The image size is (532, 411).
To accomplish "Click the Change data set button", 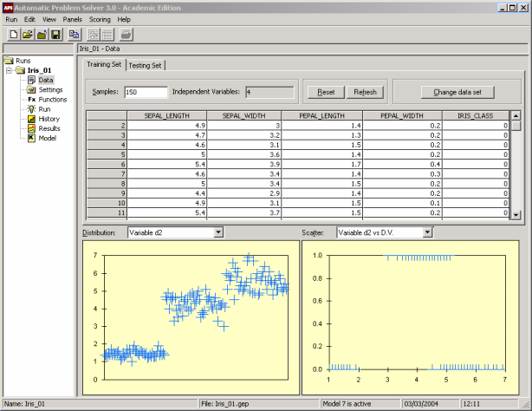I will pyautogui.click(x=457, y=92).
